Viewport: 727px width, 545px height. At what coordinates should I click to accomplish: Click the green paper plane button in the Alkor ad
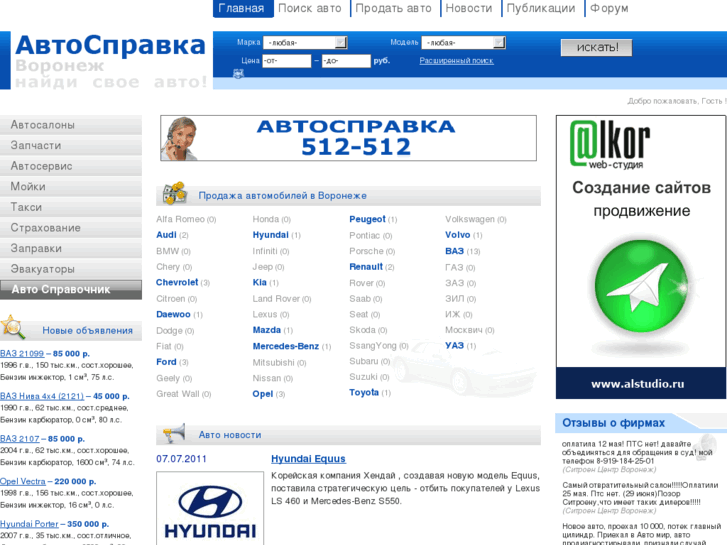641,286
